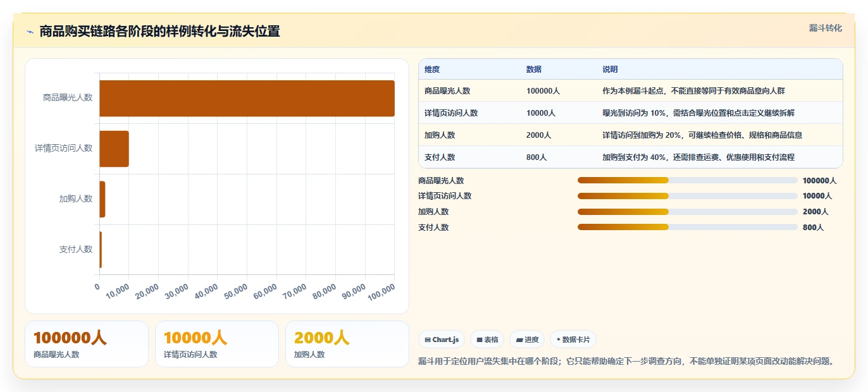
Task: Click the 进度 chip
Action: [527, 340]
